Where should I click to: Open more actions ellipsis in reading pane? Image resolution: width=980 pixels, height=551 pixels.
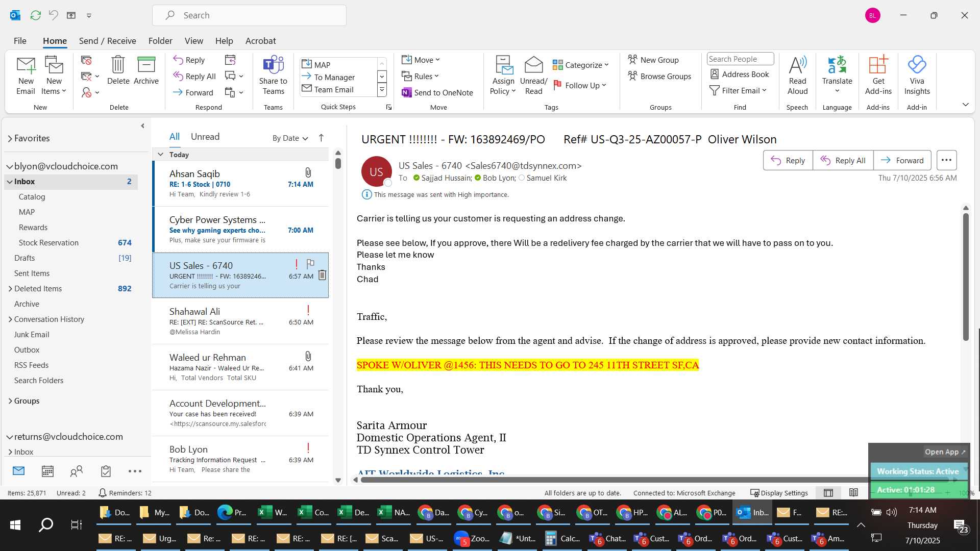pyautogui.click(x=946, y=160)
